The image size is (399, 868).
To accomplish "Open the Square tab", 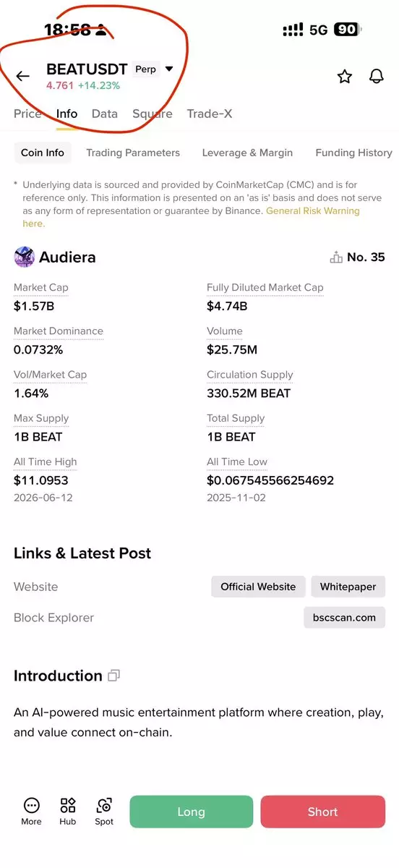I will point(153,114).
